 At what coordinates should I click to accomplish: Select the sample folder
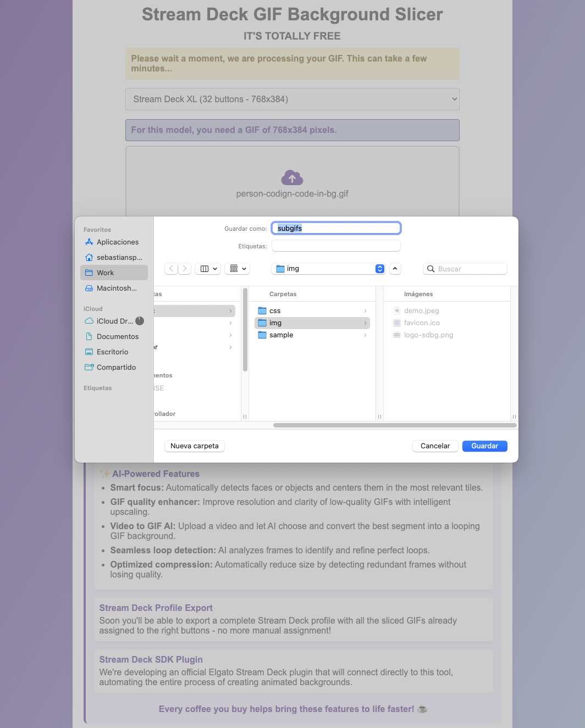pos(312,335)
